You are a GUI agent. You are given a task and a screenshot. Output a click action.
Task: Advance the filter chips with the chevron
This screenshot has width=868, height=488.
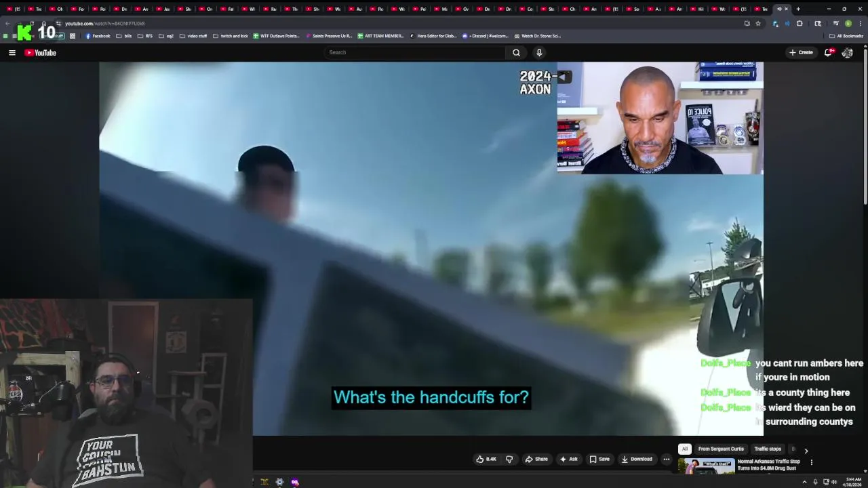[806, 451]
